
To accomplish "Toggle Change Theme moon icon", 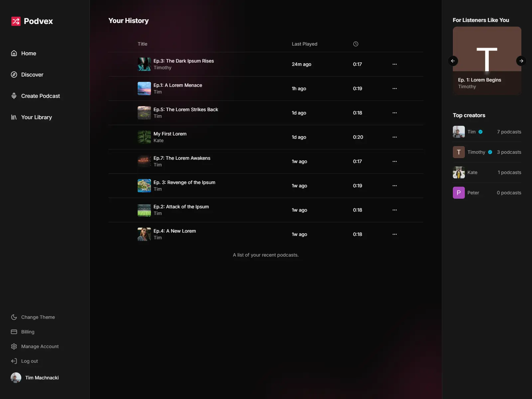I will pyautogui.click(x=14, y=317).
